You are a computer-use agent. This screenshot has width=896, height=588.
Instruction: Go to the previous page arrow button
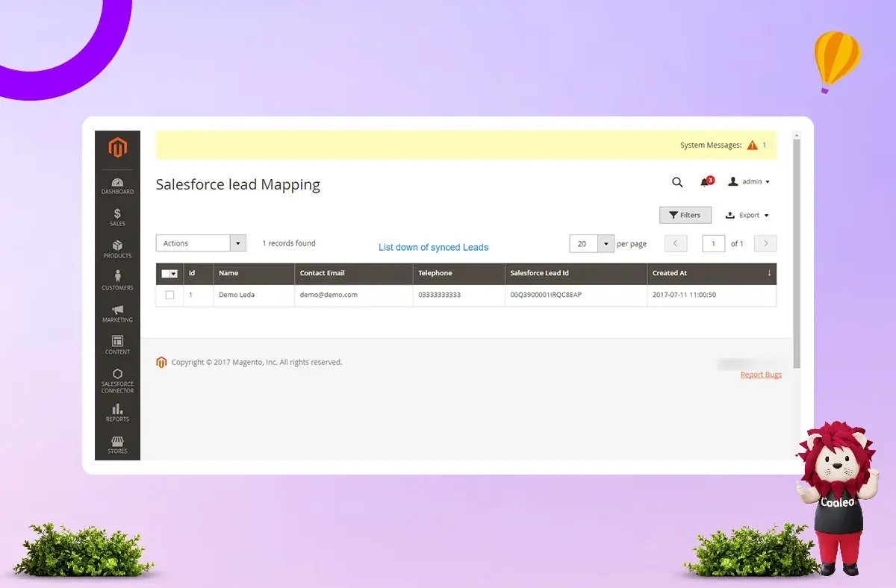point(676,243)
